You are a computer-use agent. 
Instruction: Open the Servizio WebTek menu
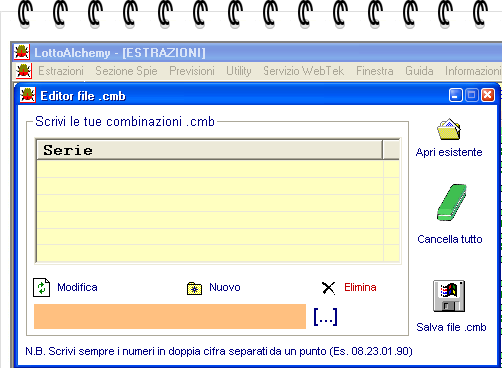(303, 71)
